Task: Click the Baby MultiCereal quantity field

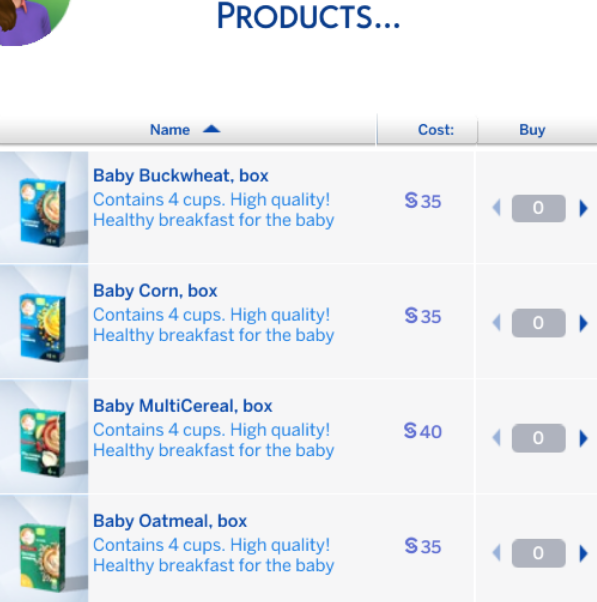Action: pos(538,438)
